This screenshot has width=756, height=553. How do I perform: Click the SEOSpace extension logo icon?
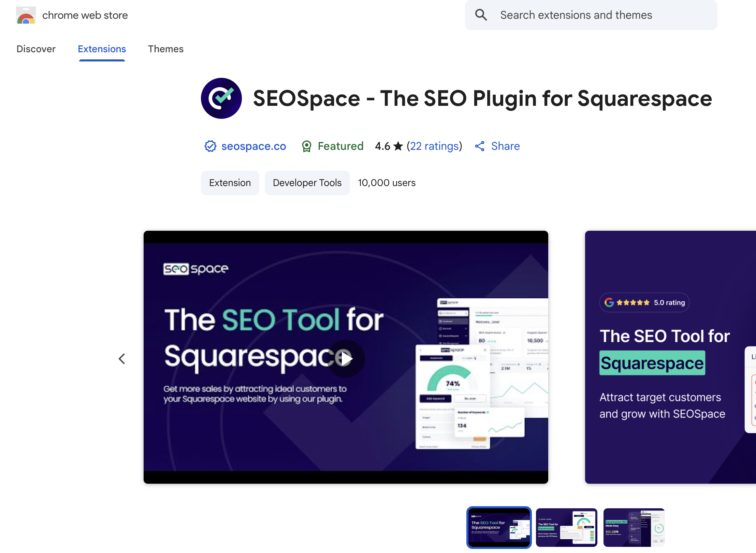[x=221, y=98]
